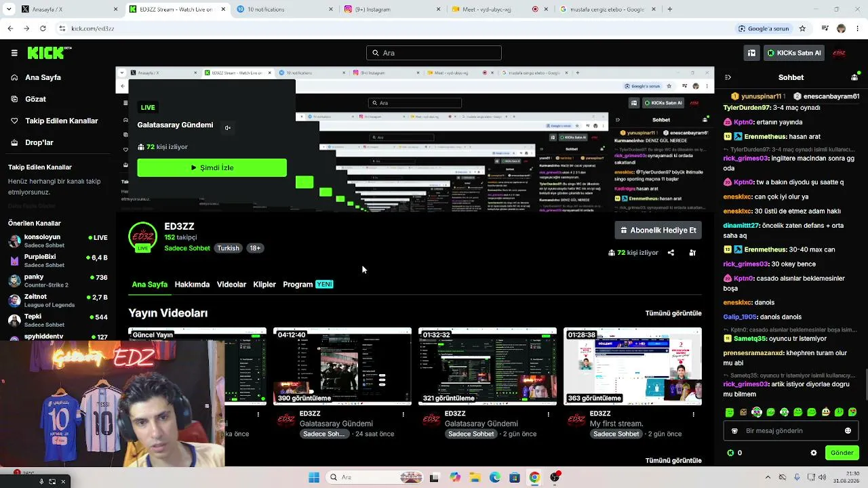Open PurpleBixi recommended channel

pyautogui.click(x=58, y=261)
